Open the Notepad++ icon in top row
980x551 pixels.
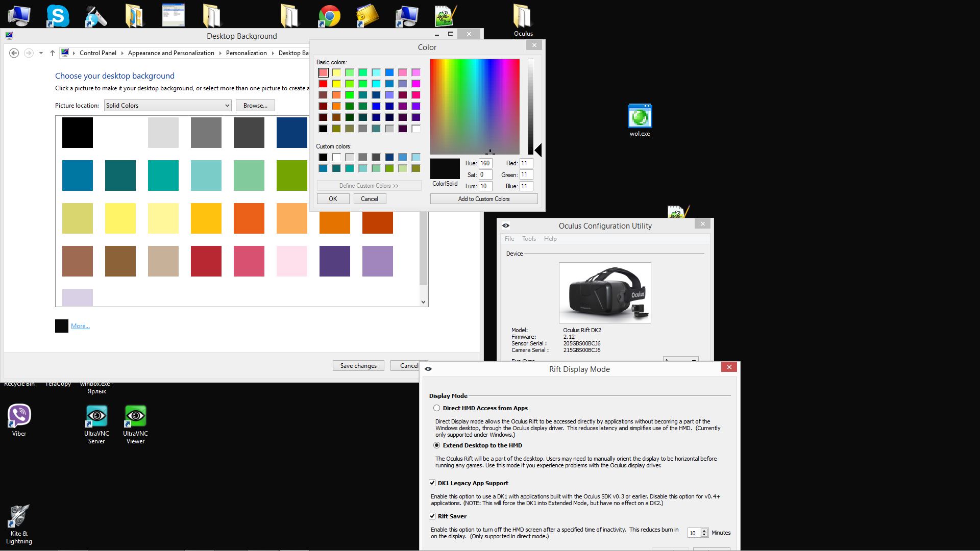446,16
